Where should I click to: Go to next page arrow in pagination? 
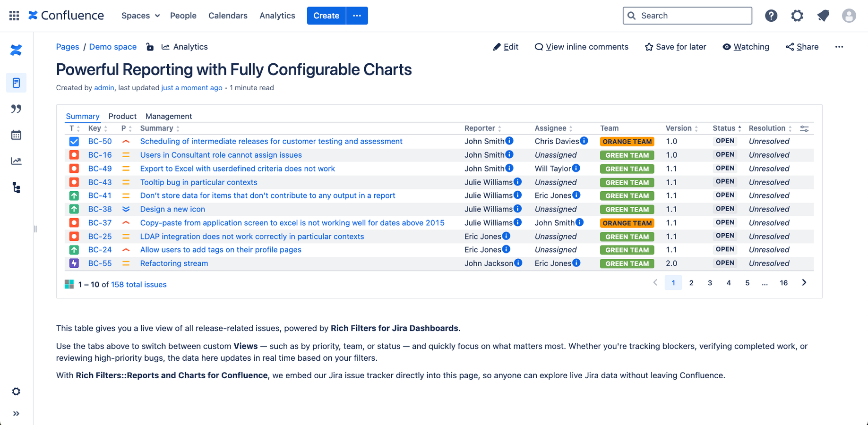click(804, 282)
